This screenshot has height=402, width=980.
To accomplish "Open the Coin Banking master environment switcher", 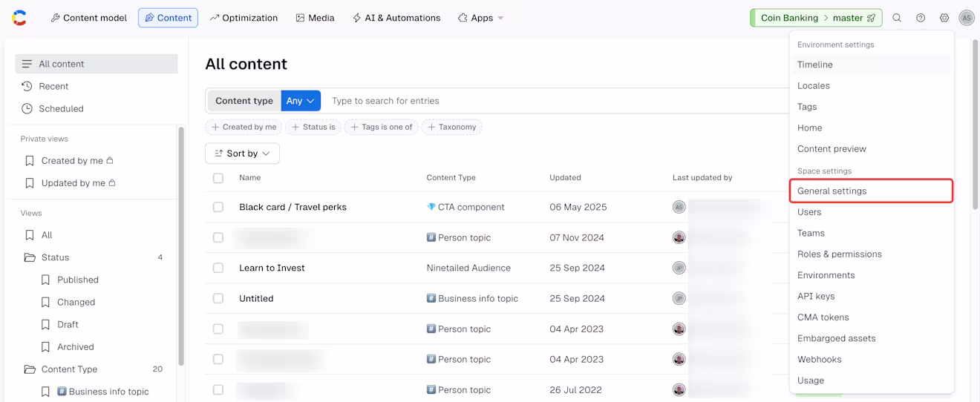I will (817, 18).
